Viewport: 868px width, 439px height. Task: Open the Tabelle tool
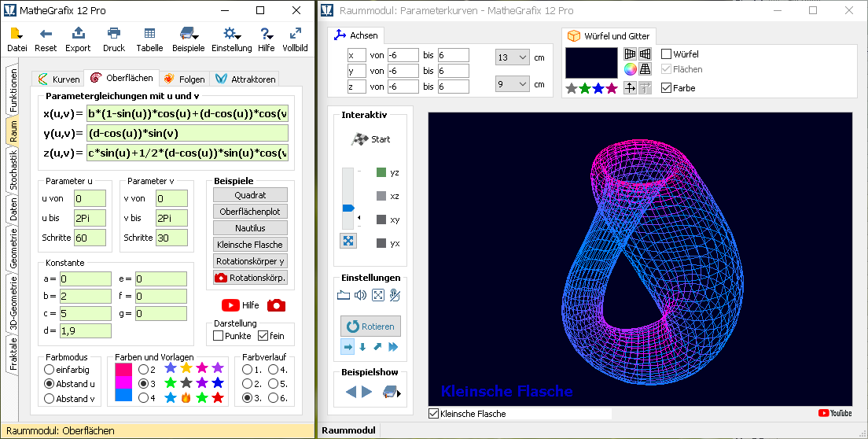pyautogui.click(x=149, y=33)
